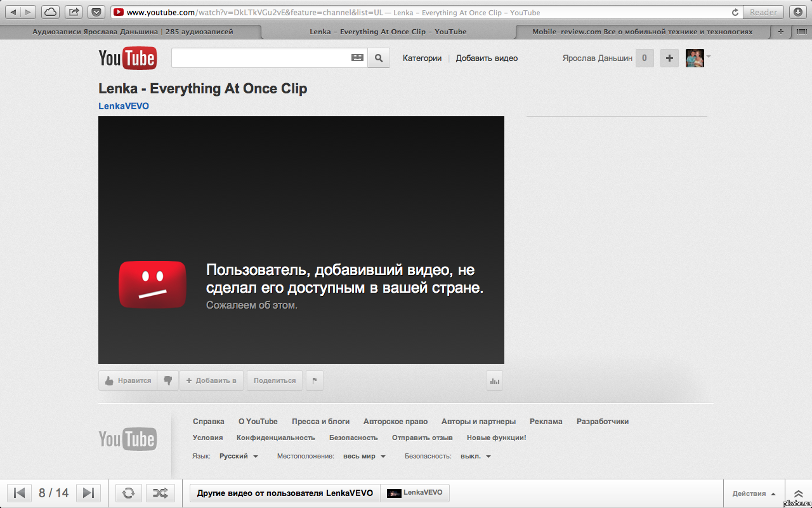
Task: Click the notifications count 0 button
Action: point(645,58)
